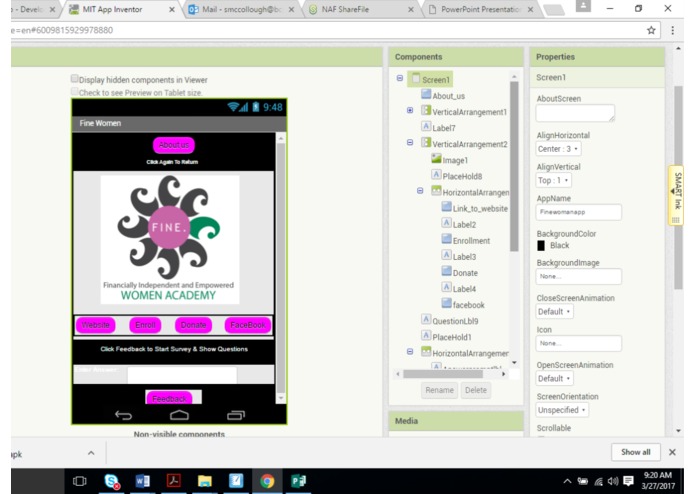Open the AlignVertical Top dropdown
The height and width of the screenshot is (494, 695).
554,180
